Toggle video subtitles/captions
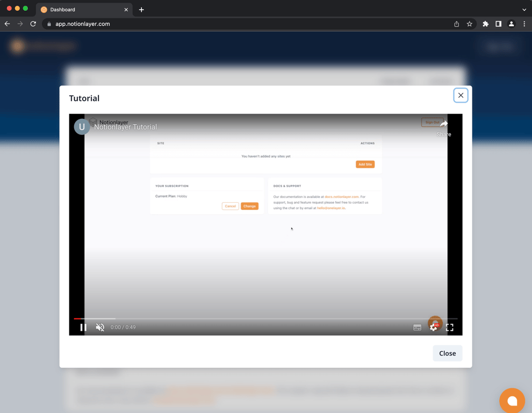 (417, 327)
